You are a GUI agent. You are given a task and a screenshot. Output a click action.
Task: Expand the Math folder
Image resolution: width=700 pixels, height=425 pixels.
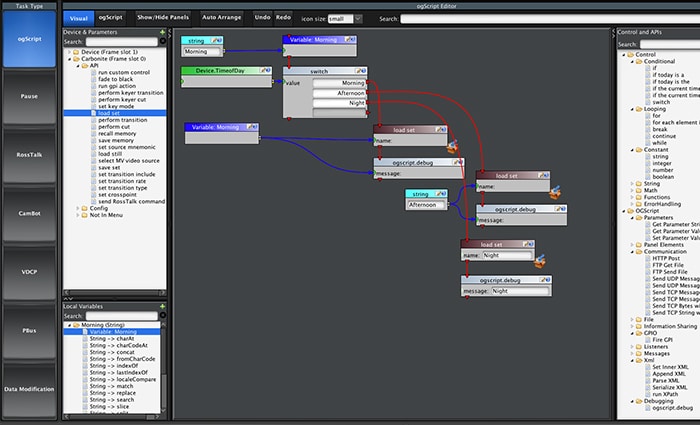(632, 190)
